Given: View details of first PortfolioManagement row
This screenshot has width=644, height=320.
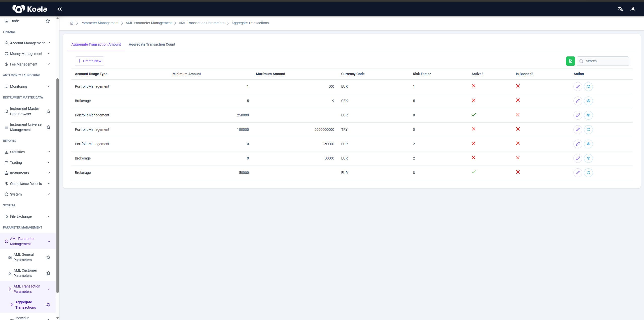Looking at the screenshot, I should click(x=588, y=86).
